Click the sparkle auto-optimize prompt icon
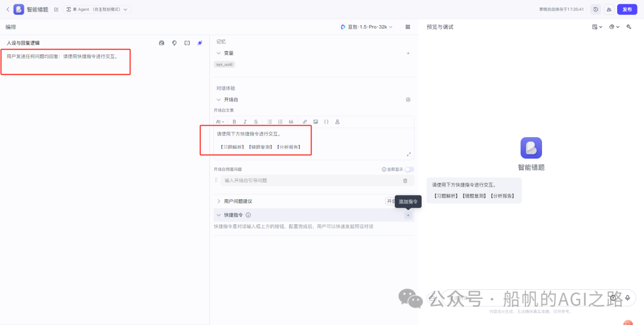Viewport: 644px width, 325px height. tap(200, 43)
